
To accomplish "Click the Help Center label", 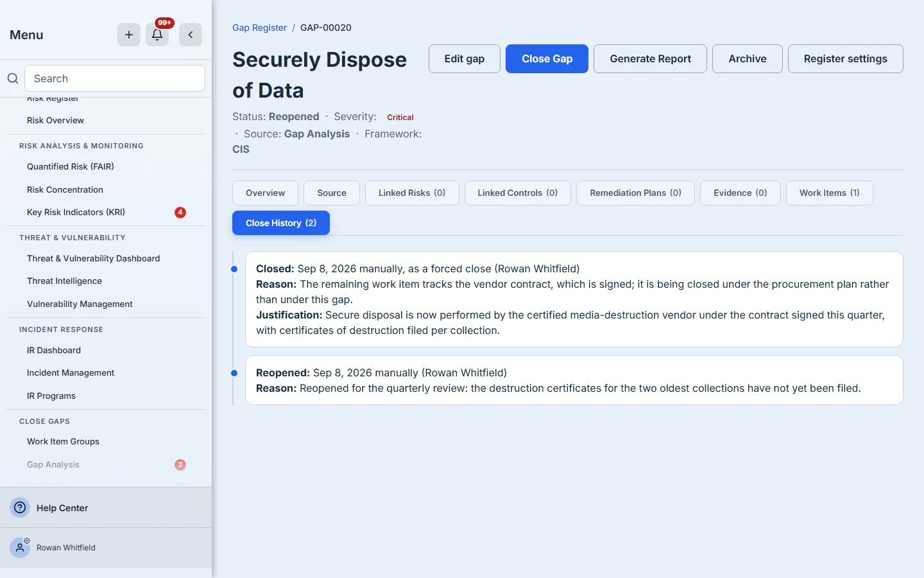I will tap(62, 508).
